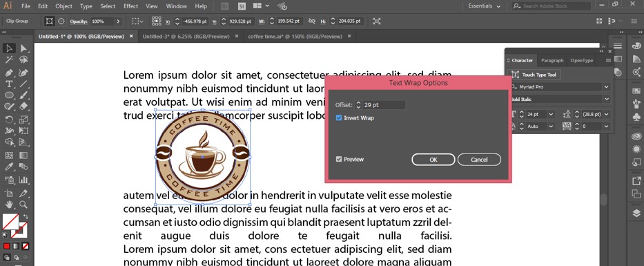
Task: Toggle the Invert Wrap checkbox
Action: [x=339, y=118]
